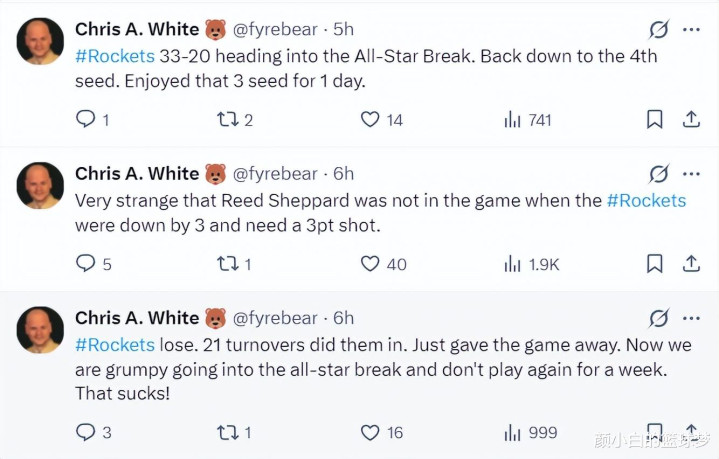Share the 33-20 All-Star Break tweet

point(690,120)
